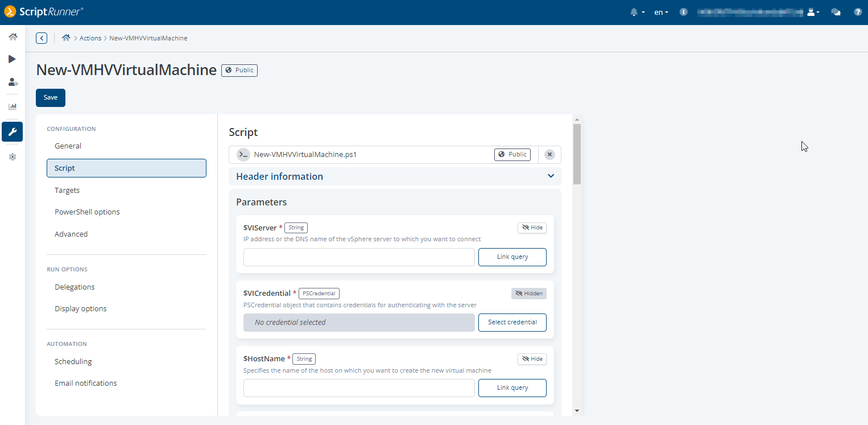
Task: Click the Save button
Action: point(51,98)
